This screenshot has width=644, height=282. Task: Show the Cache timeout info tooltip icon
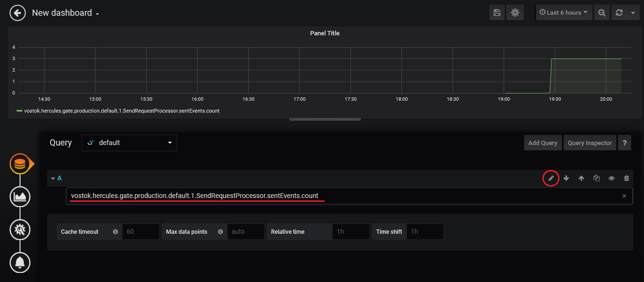pos(116,232)
